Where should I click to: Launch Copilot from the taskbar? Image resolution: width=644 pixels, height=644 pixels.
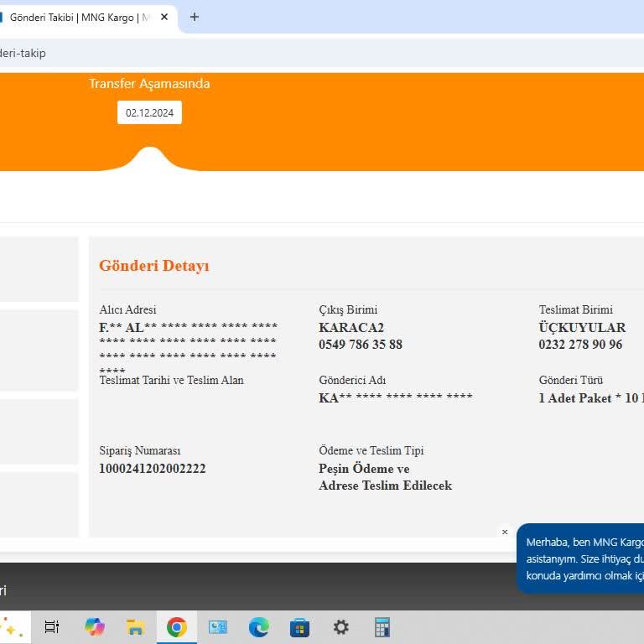[x=95, y=627]
